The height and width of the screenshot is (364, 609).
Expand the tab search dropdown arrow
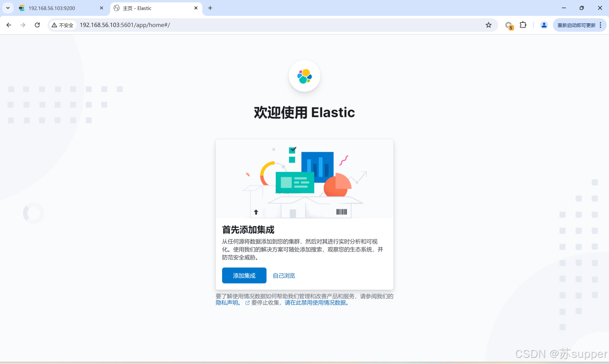point(8,8)
